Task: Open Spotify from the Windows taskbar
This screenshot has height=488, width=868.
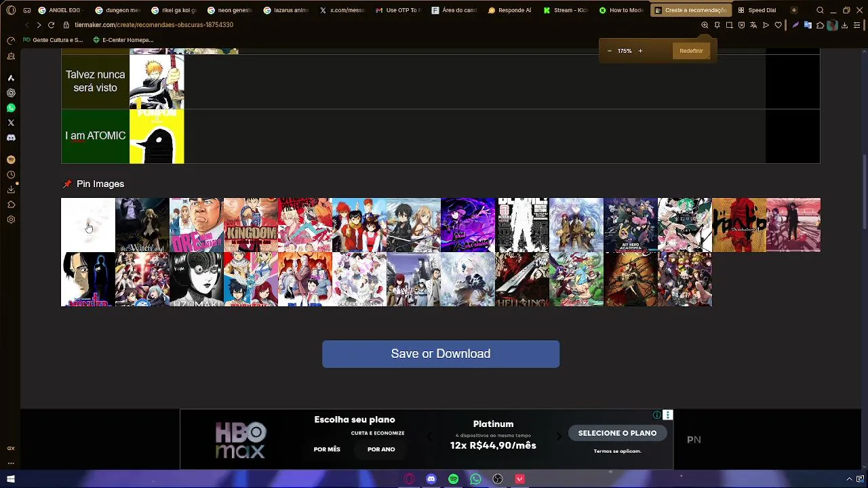Action: (x=454, y=479)
